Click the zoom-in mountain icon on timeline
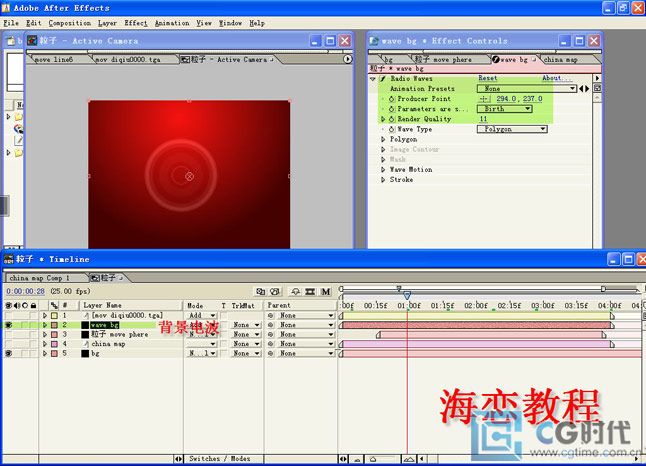The width and height of the screenshot is (646, 466). [409, 459]
